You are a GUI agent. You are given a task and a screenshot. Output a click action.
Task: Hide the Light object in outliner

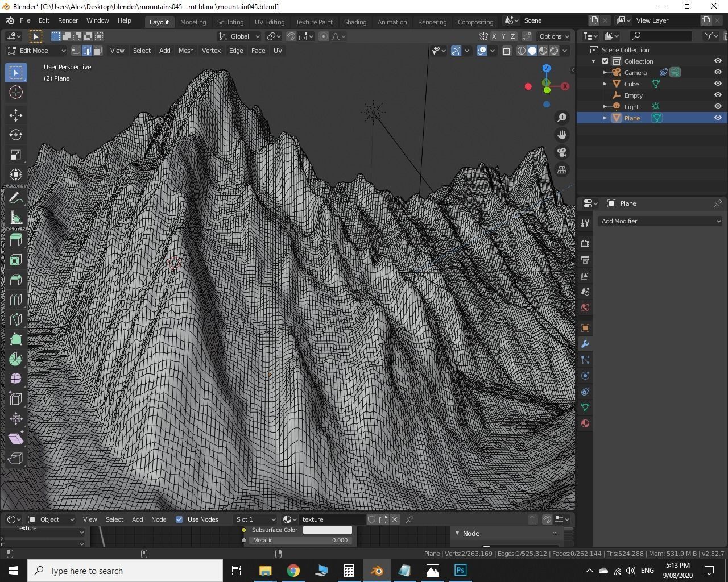[x=718, y=106]
